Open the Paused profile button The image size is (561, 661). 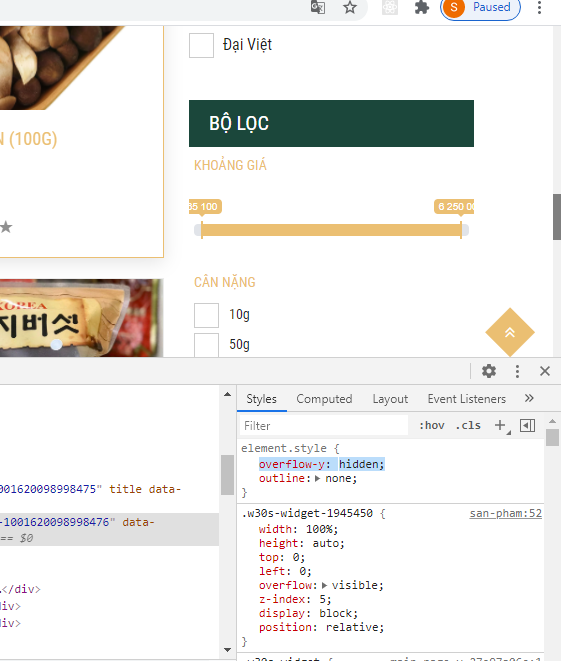tap(480, 8)
